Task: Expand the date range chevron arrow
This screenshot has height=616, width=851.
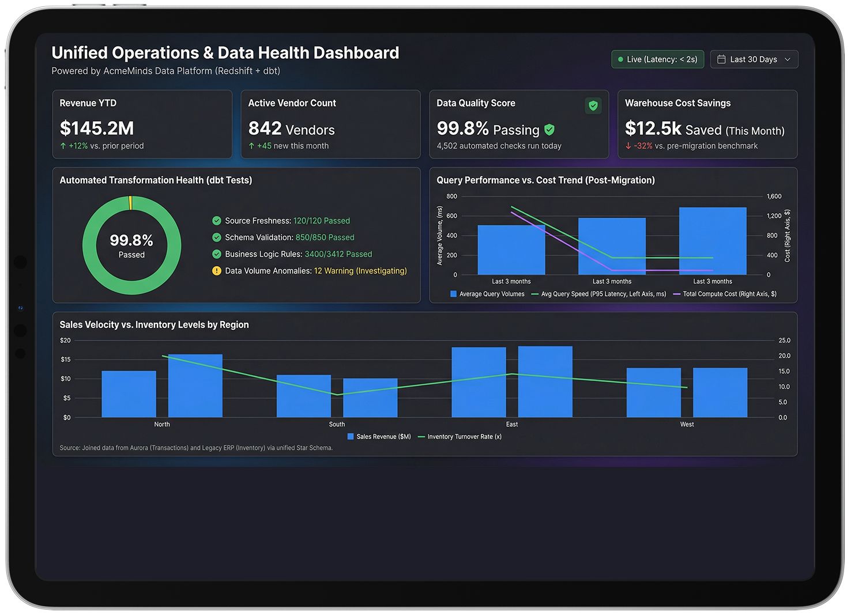Action: click(x=788, y=59)
